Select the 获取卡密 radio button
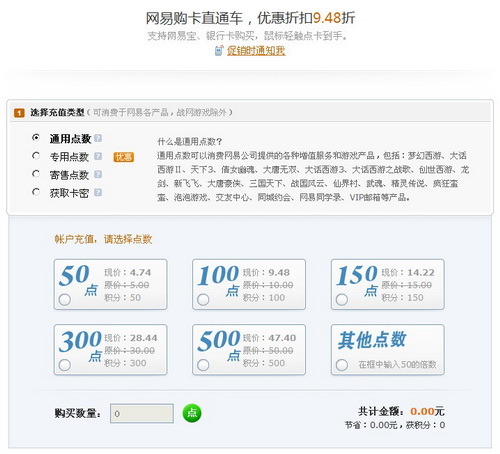This screenshot has height=454, width=500. click(x=36, y=192)
